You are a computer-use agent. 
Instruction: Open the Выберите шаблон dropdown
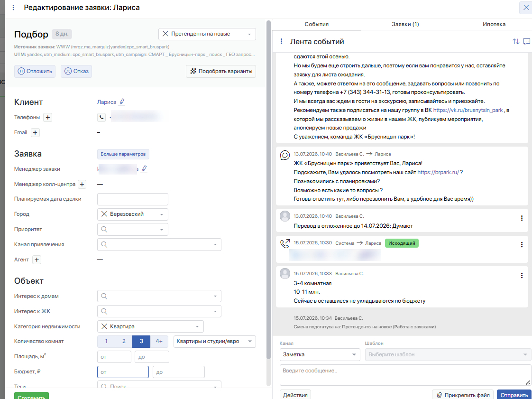(448, 354)
